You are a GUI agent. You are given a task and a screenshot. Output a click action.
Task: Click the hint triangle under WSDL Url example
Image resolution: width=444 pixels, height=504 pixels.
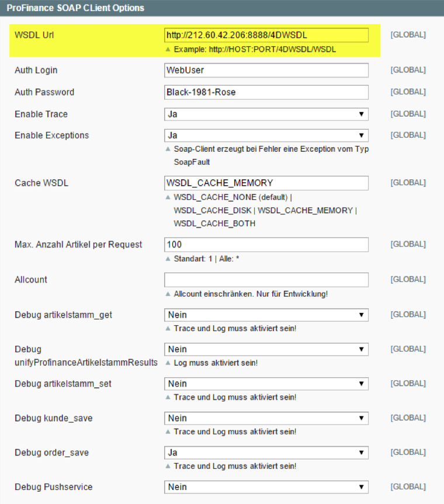click(168, 50)
